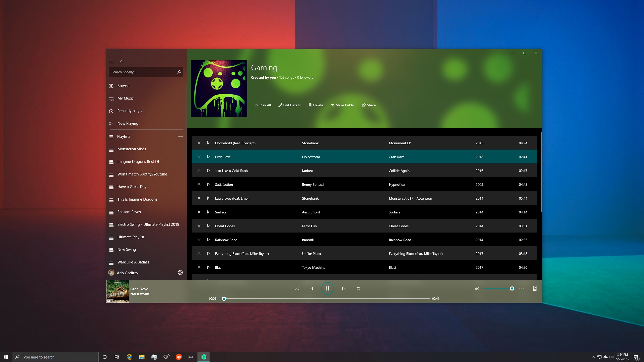
Task: Open Now Playing in sidebar
Action: 128,123
